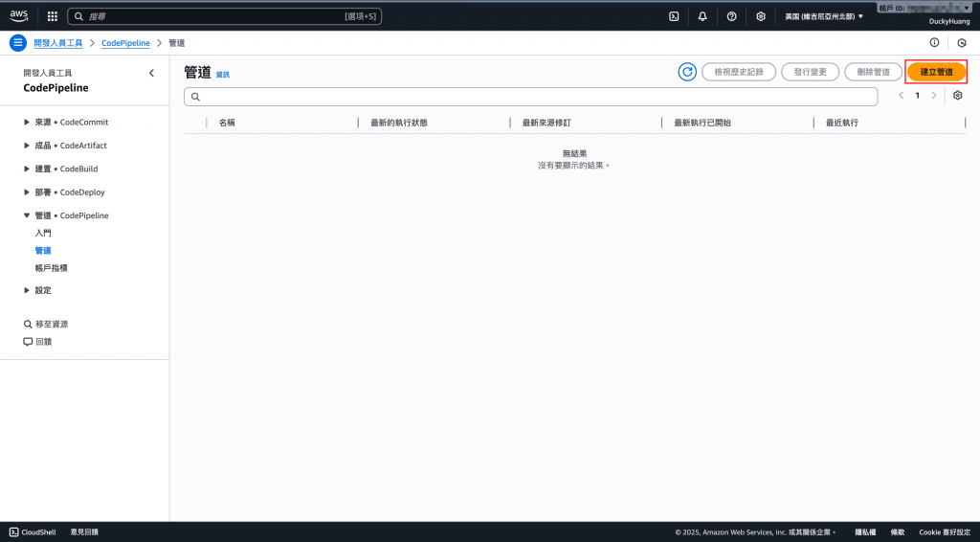Viewport: 980px width, 542px height.
Task: Click the 資訊 link next to 管道 heading
Action: click(222, 75)
